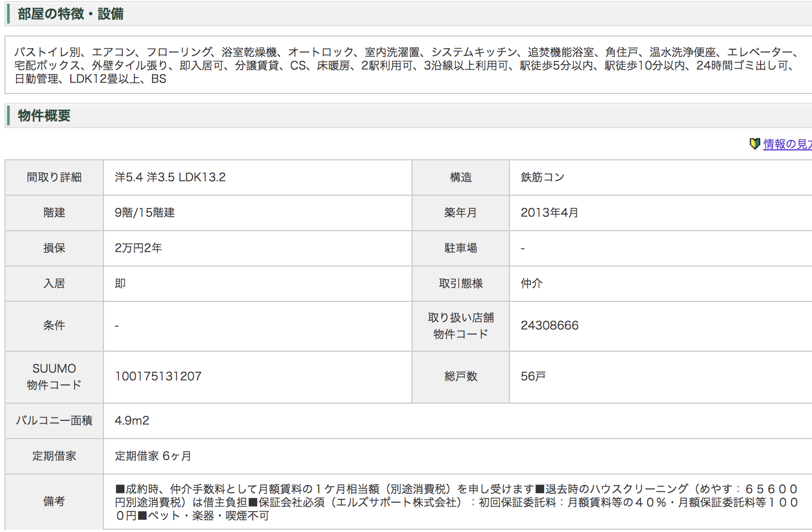
Task: Click the 築年月 value 2013年4月
Action: (x=548, y=212)
